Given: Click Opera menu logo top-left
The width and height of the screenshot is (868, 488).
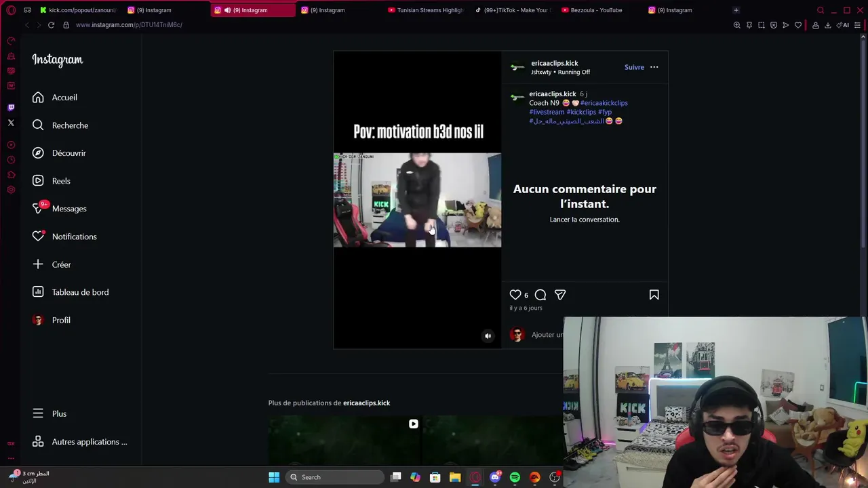Looking at the screenshot, I should 11,10.
